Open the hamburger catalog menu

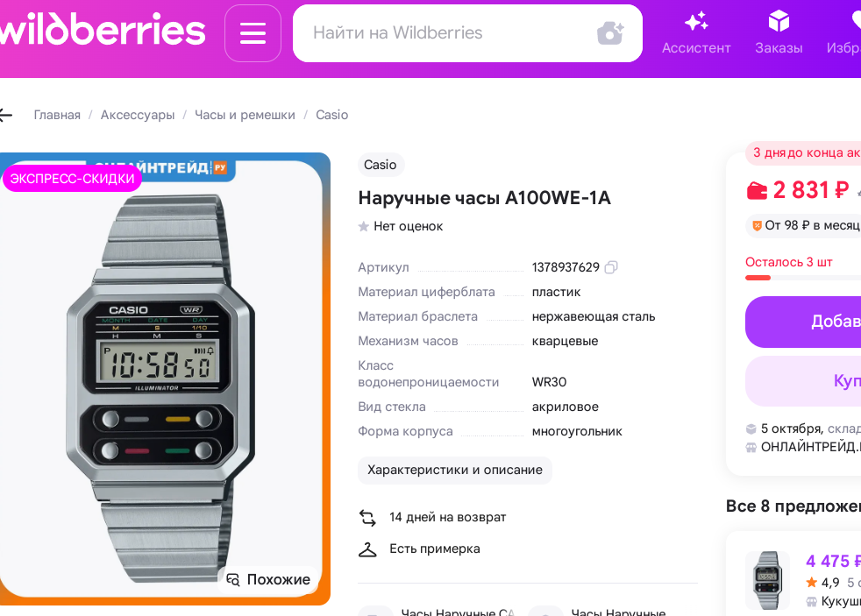point(253,33)
